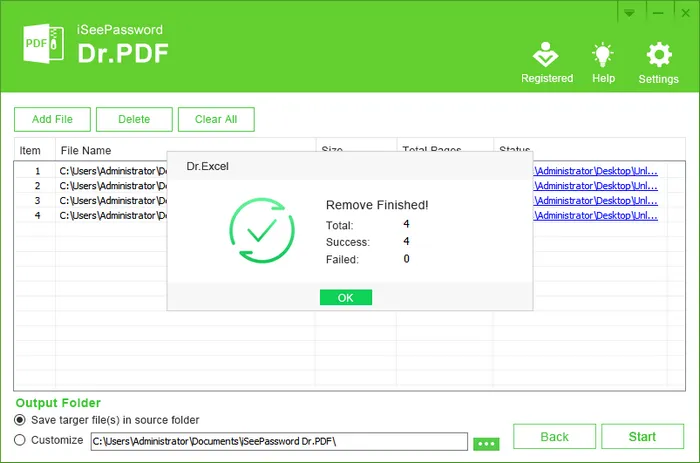Open row 1 output path link
Screen dimensions: 700x463
point(596,171)
